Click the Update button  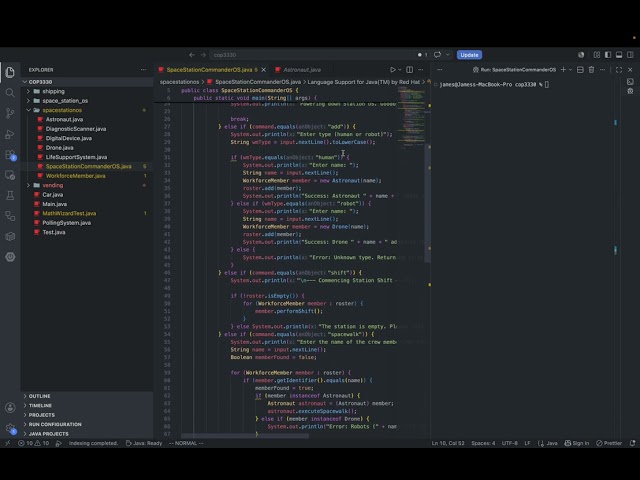[469, 55]
